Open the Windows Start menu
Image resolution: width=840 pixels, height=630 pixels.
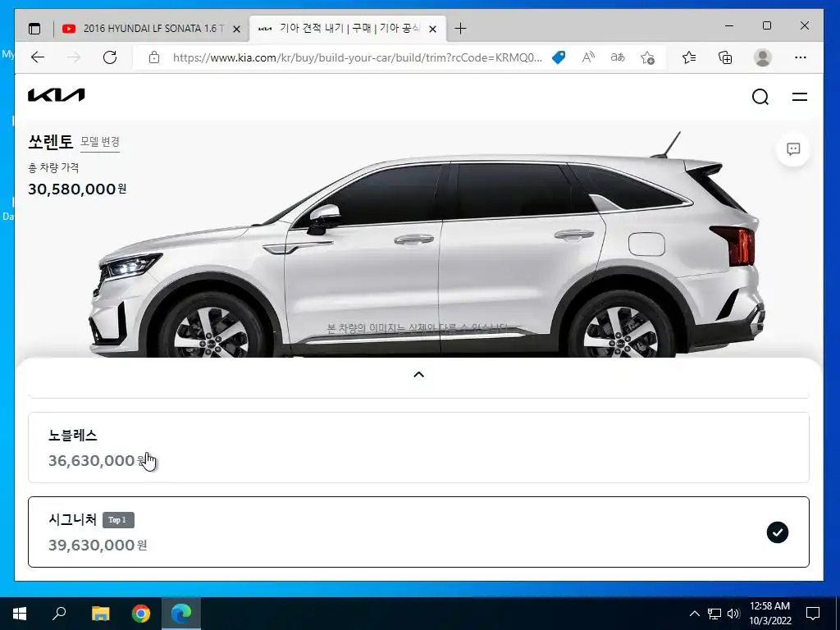(20, 614)
